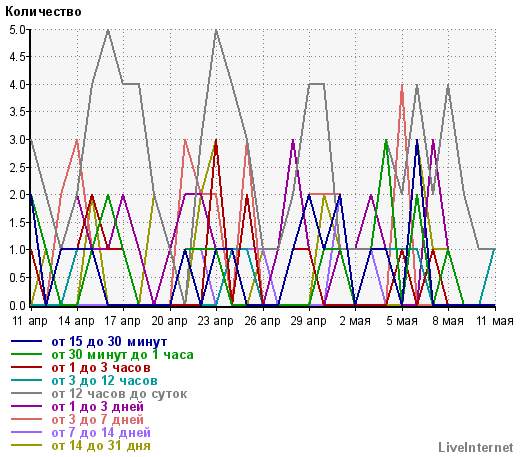This screenshot has width=520, height=457.
Task: Click the green swatch for 30 минут до 1 часа
Action: coord(27,354)
